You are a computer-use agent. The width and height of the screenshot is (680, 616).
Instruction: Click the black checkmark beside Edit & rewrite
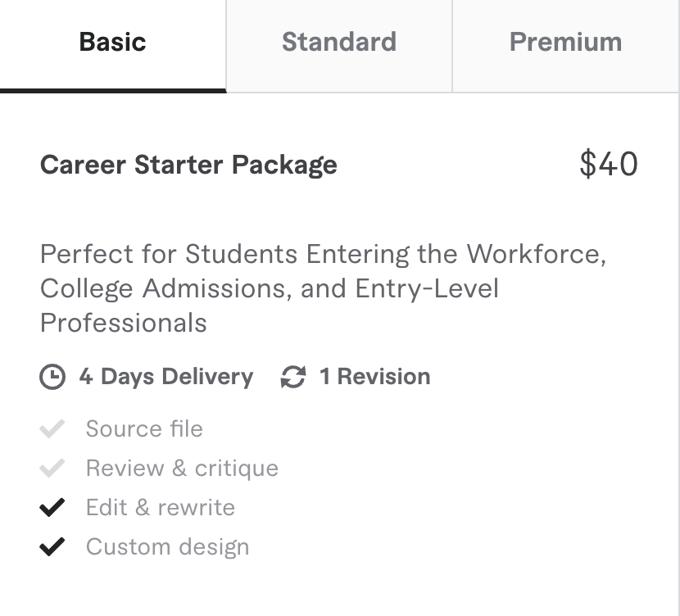point(52,507)
